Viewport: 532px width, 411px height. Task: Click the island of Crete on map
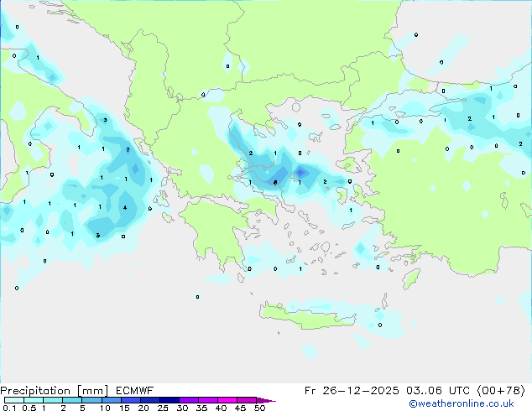click(308, 317)
